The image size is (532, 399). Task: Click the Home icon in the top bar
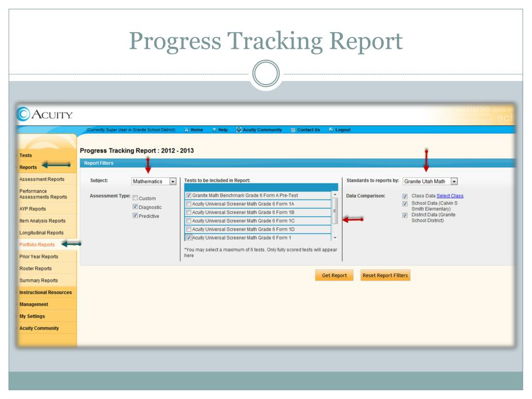187,130
